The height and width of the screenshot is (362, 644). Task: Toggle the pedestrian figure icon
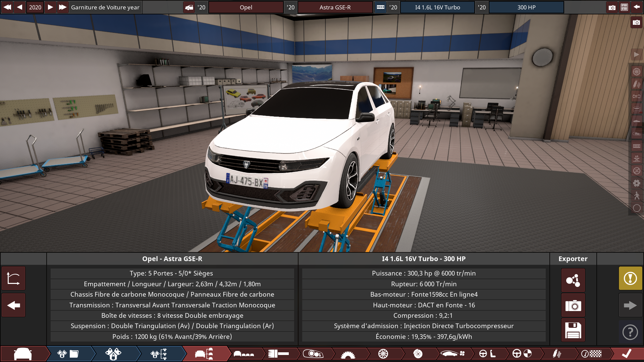(636, 195)
